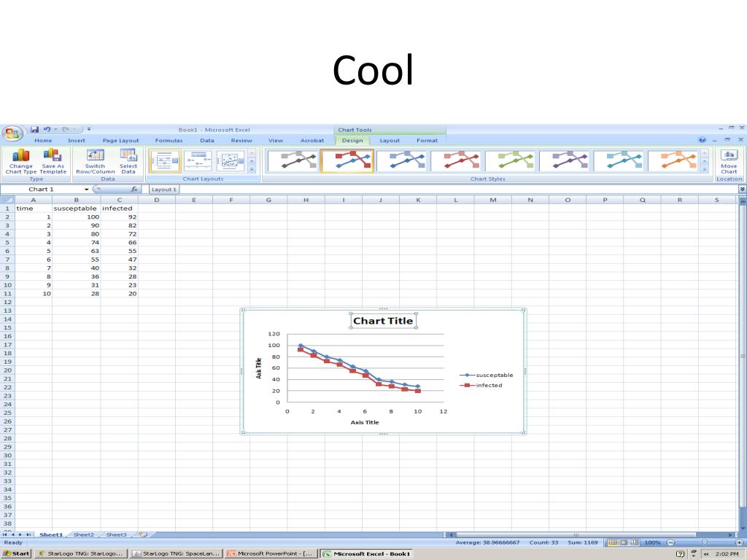Viewport: 747px width, 560px height.
Task: Click the Redo icon in quick access toolbar
Action: (66, 129)
